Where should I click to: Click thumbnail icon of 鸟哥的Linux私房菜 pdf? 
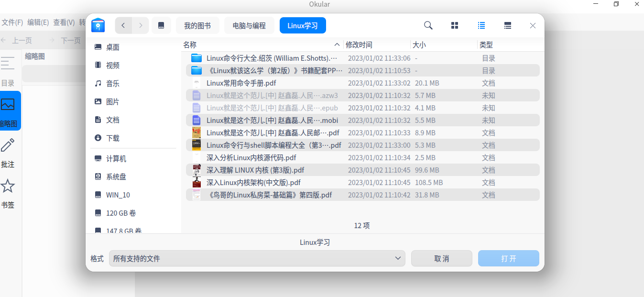pyautogui.click(x=196, y=195)
